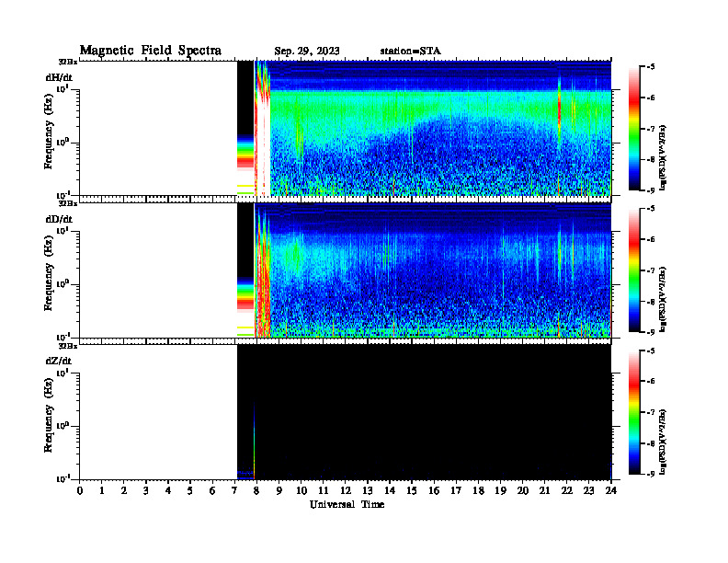Click hour tick label "4" on time axis
The height and width of the screenshot is (563, 728).
pyautogui.click(x=168, y=491)
